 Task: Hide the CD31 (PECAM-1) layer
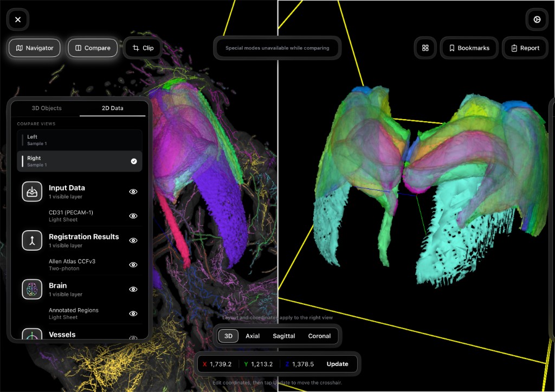(133, 216)
